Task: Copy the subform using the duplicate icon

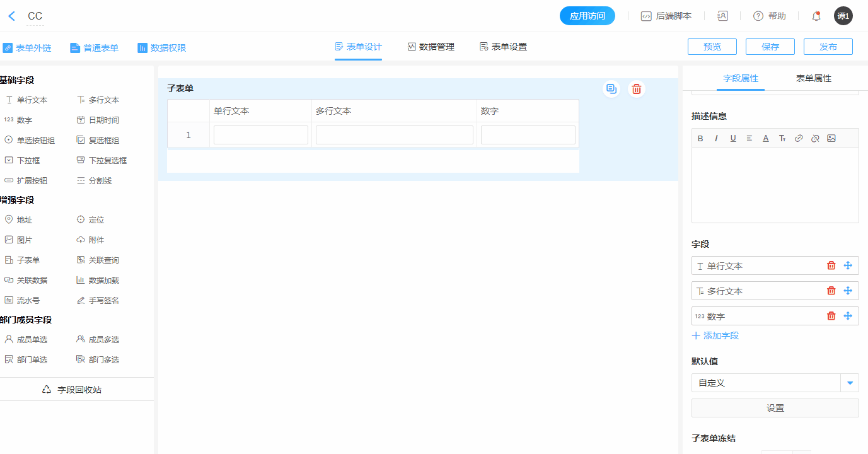Action: click(611, 89)
